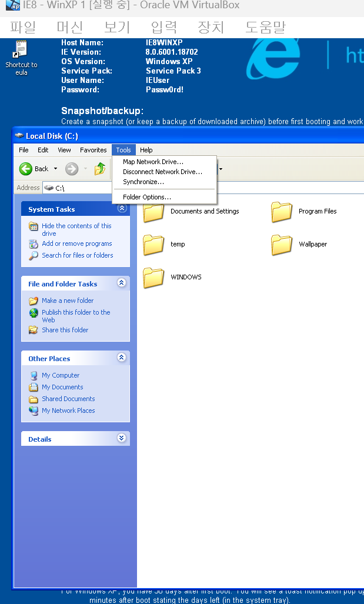The width and height of the screenshot is (364, 604).
Task: Open Shared Documents link
Action: (68, 399)
